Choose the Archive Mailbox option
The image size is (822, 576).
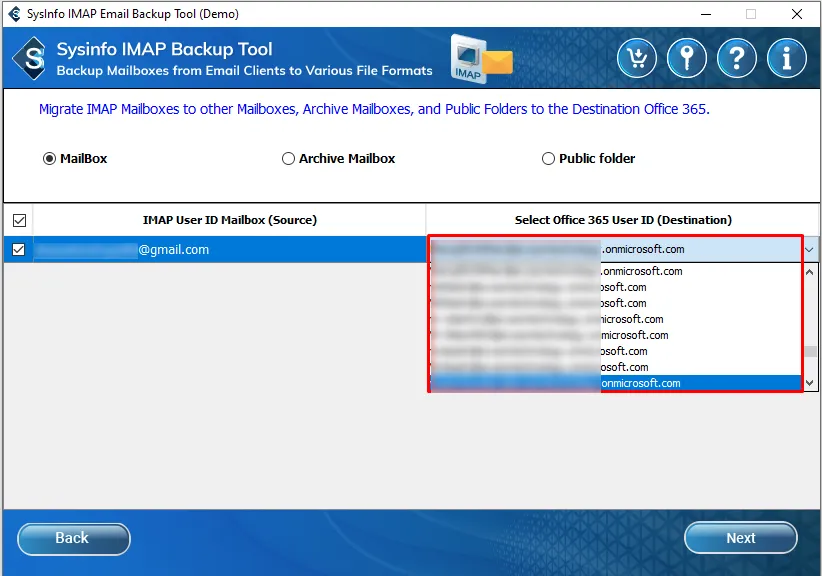(x=289, y=159)
